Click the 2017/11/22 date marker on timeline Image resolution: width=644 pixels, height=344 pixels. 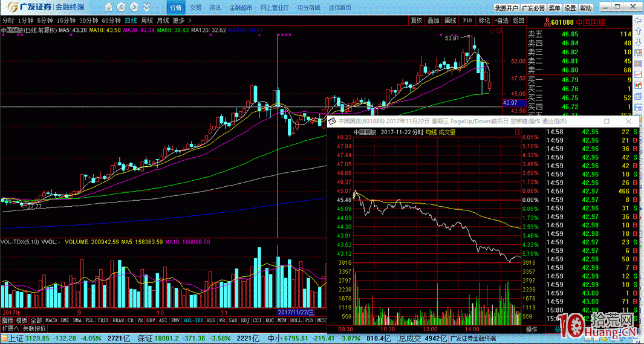pos(294,313)
